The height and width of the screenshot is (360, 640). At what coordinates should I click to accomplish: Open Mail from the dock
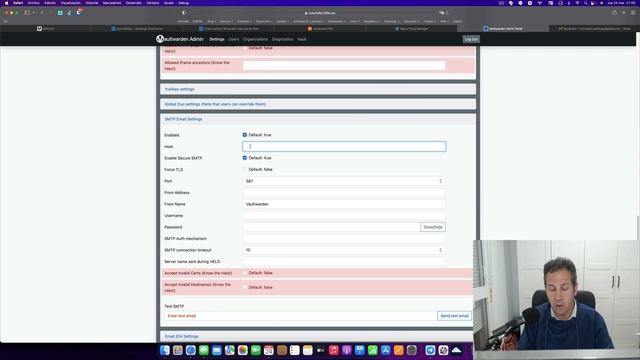click(217, 350)
